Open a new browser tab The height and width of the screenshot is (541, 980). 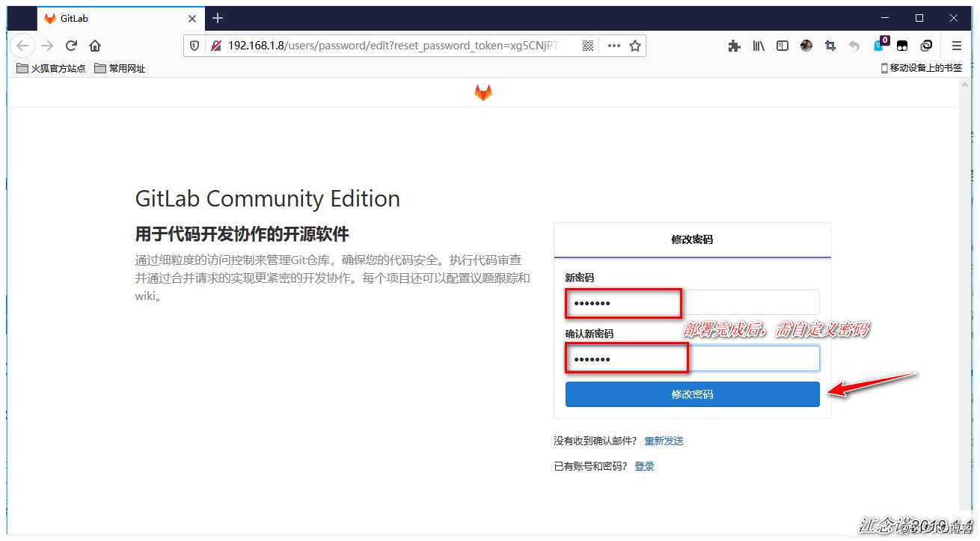pos(218,18)
